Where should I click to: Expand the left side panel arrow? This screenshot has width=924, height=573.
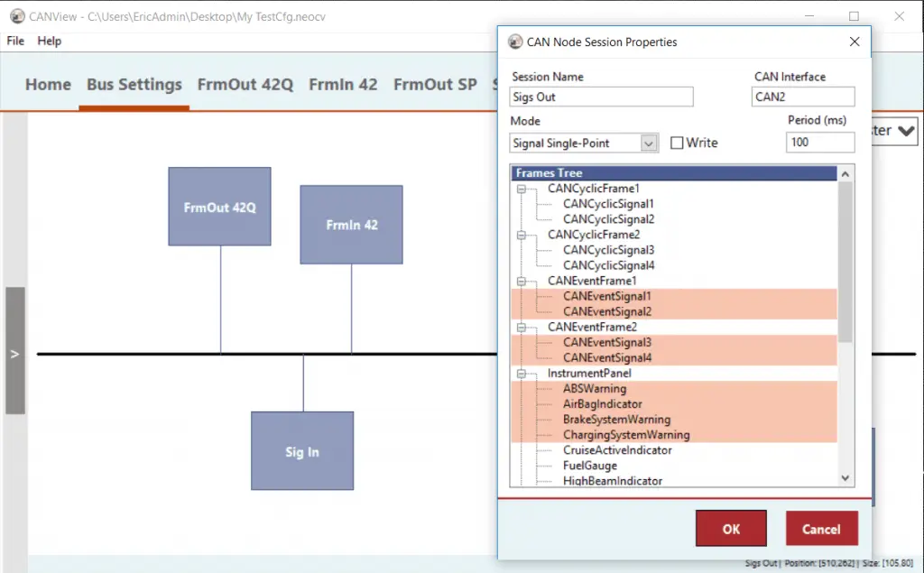[14, 354]
